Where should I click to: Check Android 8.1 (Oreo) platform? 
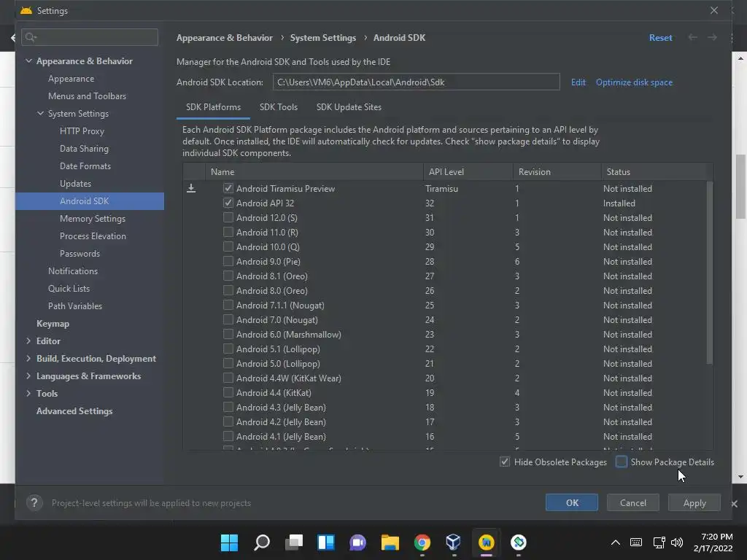coord(228,276)
